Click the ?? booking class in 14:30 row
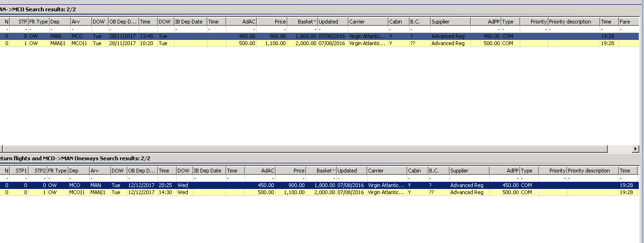 pos(438,192)
